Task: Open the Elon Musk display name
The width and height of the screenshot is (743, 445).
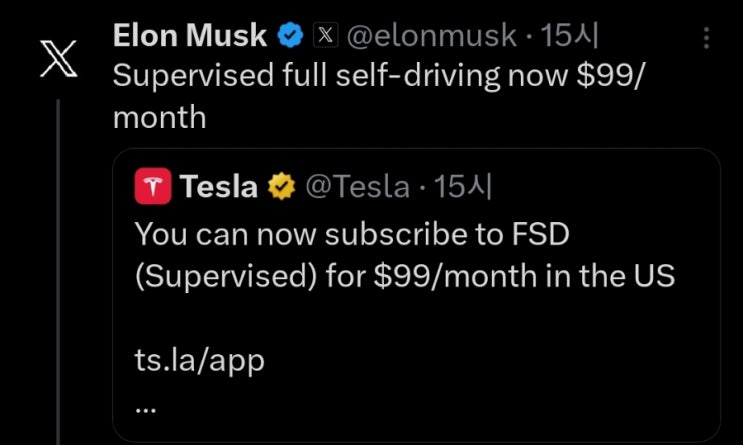Action: pyautogui.click(x=190, y=37)
